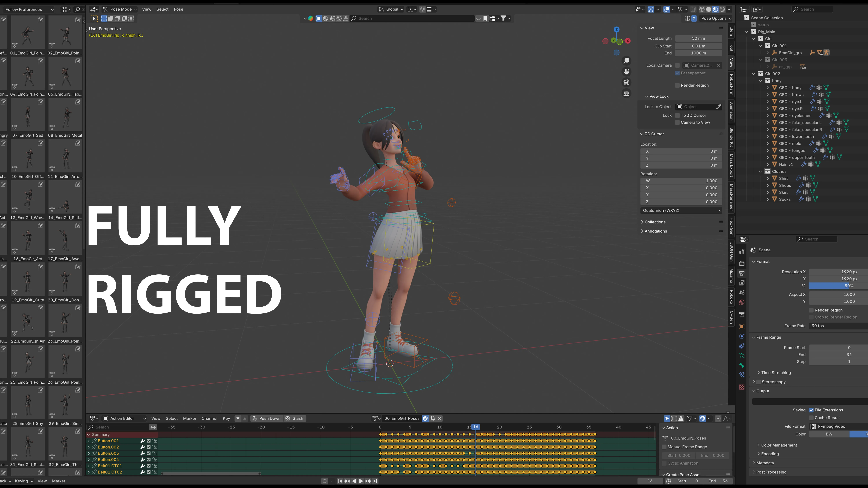Toggle File Extensions under Saving options
868x488 pixels.
[x=812, y=410]
